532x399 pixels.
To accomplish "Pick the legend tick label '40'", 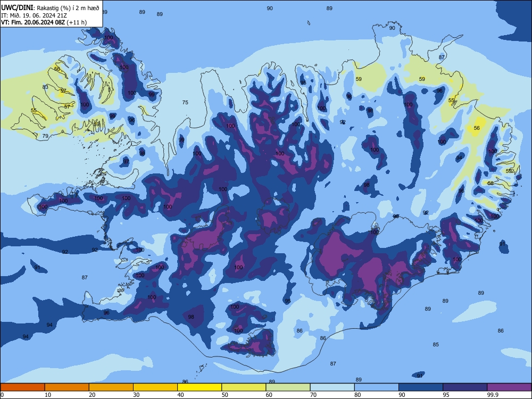I will tap(180, 395).
